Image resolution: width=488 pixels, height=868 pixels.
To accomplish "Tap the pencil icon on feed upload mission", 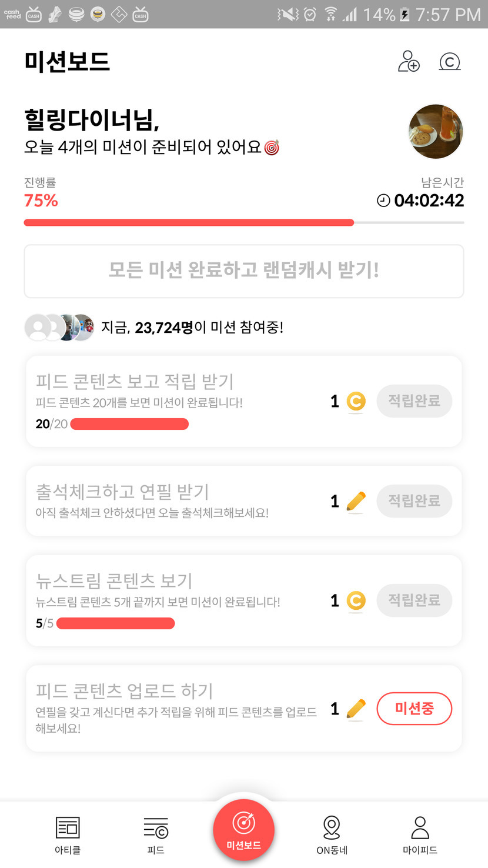I will click(356, 709).
